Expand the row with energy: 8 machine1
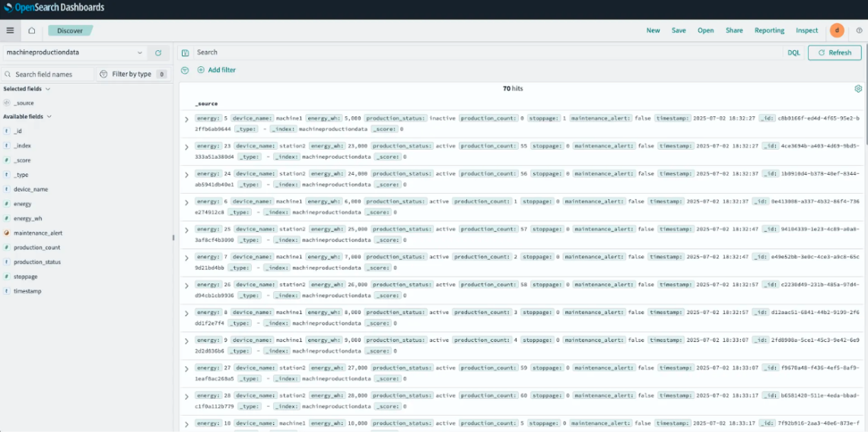 pyautogui.click(x=186, y=313)
